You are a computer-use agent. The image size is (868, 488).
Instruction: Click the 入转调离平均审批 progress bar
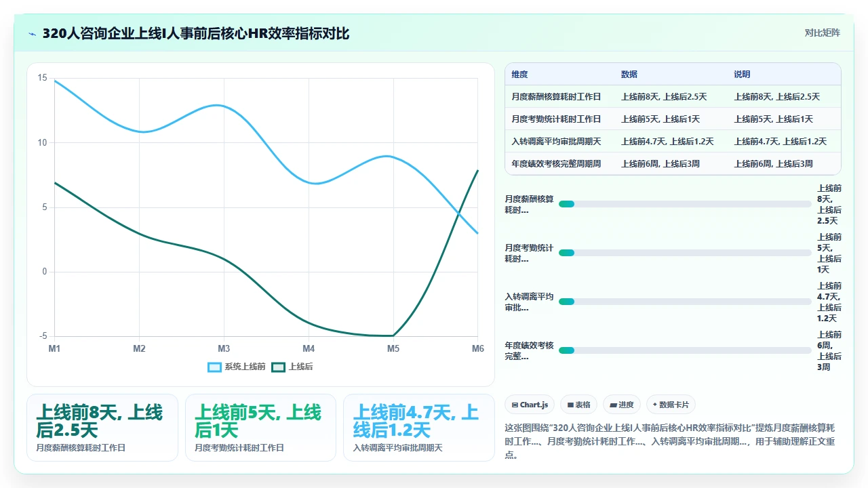pos(685,302)
